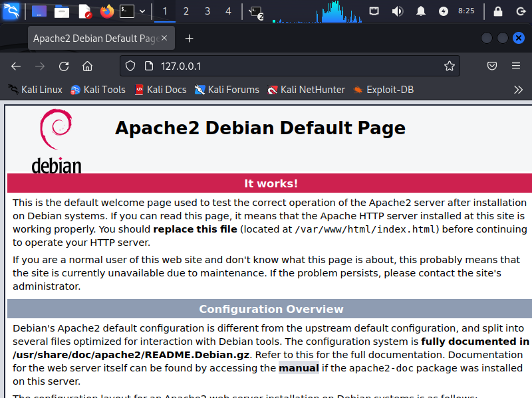This screenshot has height=398, width=532.
Task: Go back with the browser back arrow
Action: [16, 66]
